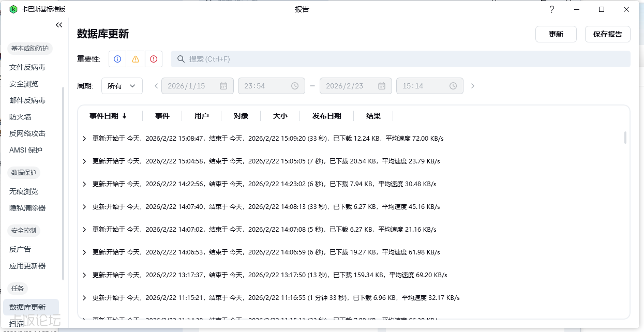Toggle the red critical importance filter
The image size is (644, 332).
(154, 59)
